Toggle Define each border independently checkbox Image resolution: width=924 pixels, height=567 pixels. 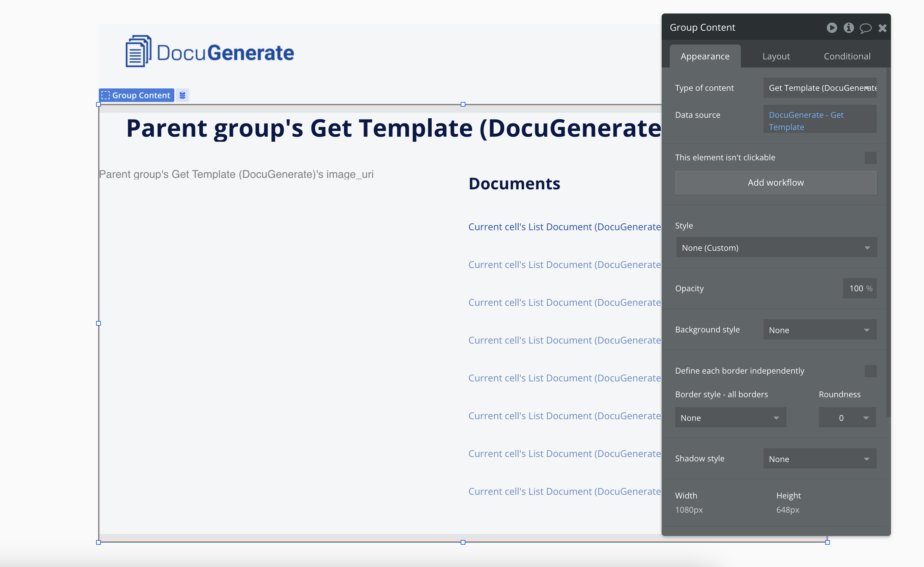tap(870, 371)
